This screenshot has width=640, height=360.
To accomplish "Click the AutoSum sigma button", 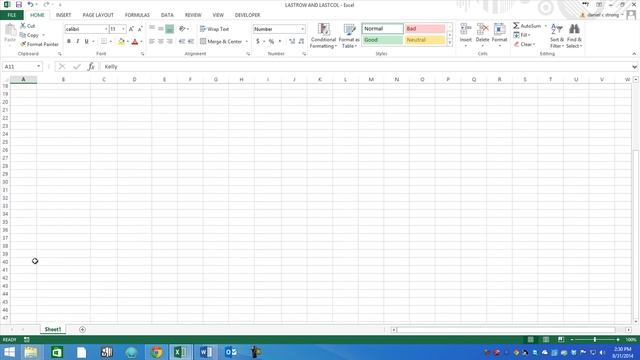I will point(527,26).
